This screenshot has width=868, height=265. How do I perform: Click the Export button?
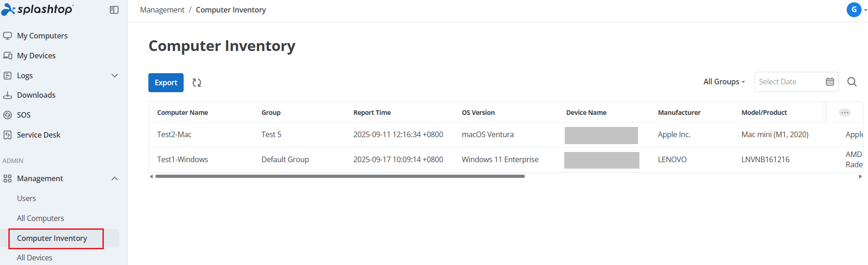coord(166,82)
